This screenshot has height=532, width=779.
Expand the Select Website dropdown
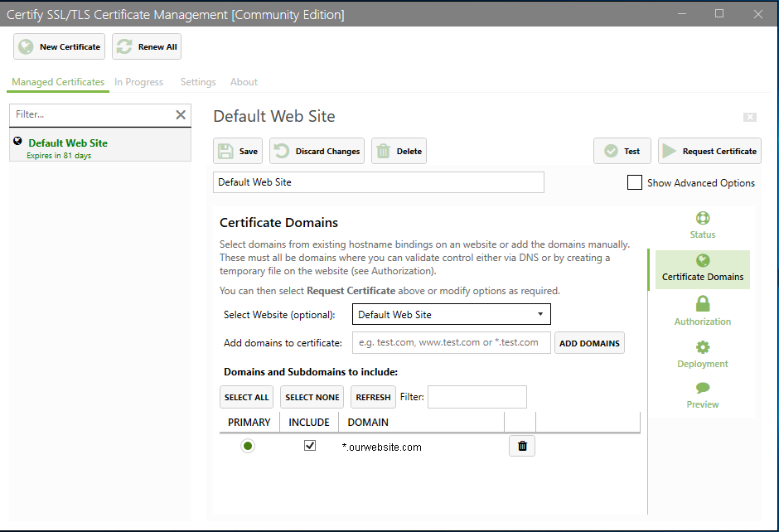tap(451, 314)
